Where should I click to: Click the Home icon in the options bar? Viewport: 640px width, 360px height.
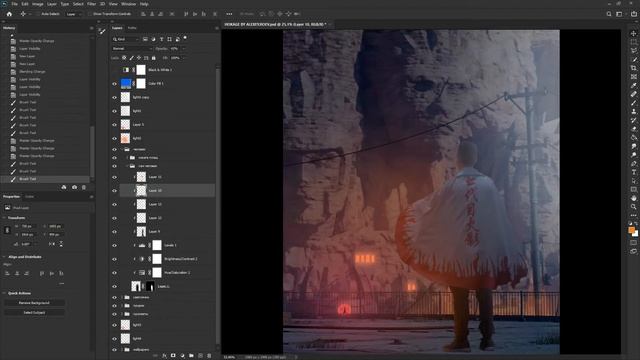pyautogui.click(x=9, y=14)
